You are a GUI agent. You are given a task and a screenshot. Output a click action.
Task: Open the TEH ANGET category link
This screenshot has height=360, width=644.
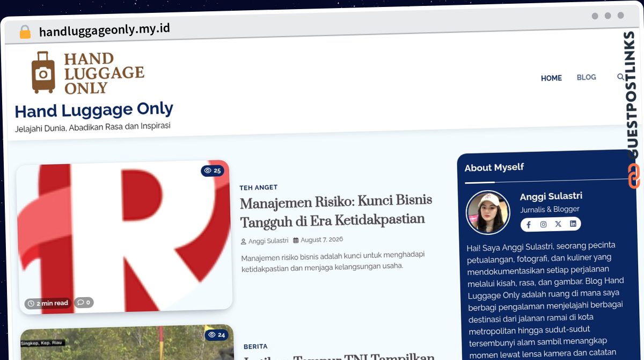[x=259, y=188]
